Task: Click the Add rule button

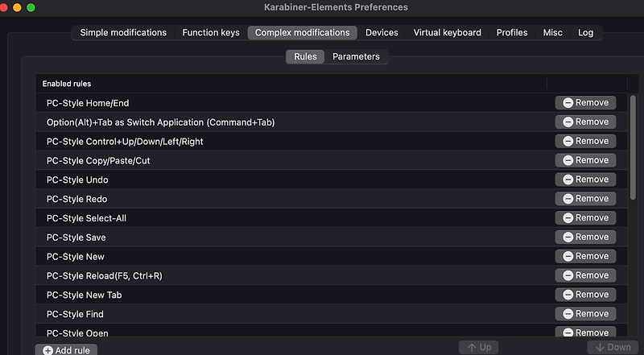Action: 66,350
